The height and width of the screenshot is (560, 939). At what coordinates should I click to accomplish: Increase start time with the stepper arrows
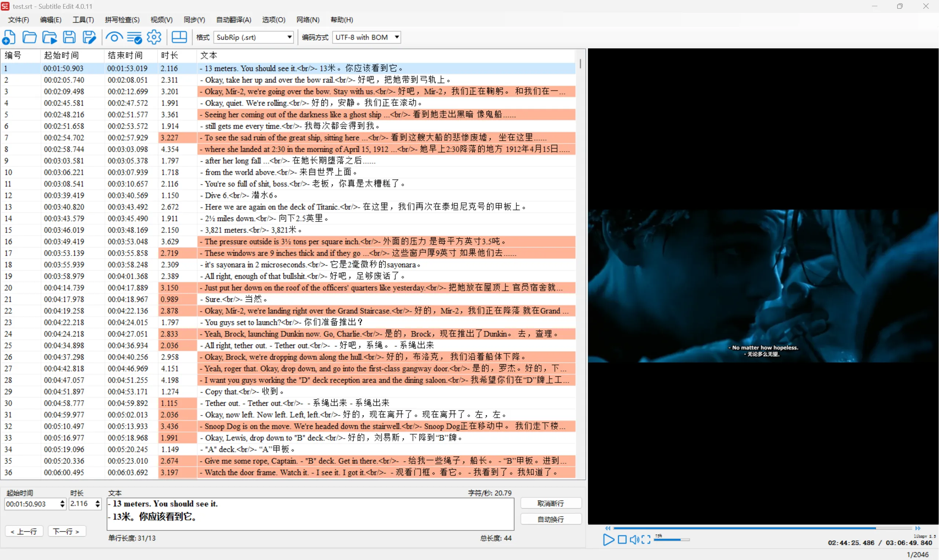[x=62, y=502]
